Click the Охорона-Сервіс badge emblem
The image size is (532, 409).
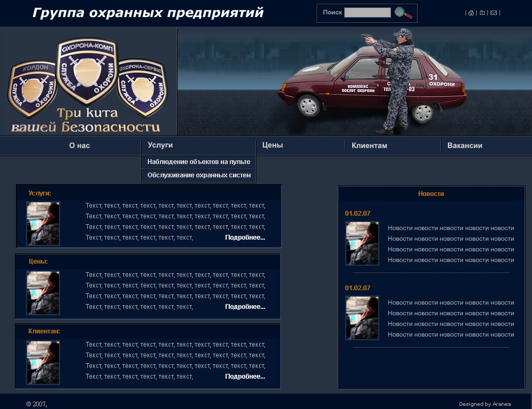click(x=143, y=88)
